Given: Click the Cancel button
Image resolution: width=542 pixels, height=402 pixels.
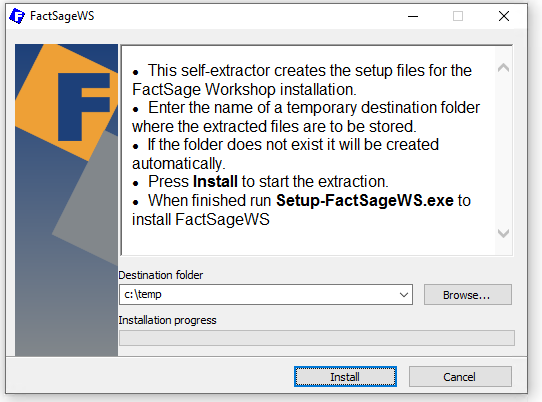Looking at the screenshot, I should [x=460, y=377].
